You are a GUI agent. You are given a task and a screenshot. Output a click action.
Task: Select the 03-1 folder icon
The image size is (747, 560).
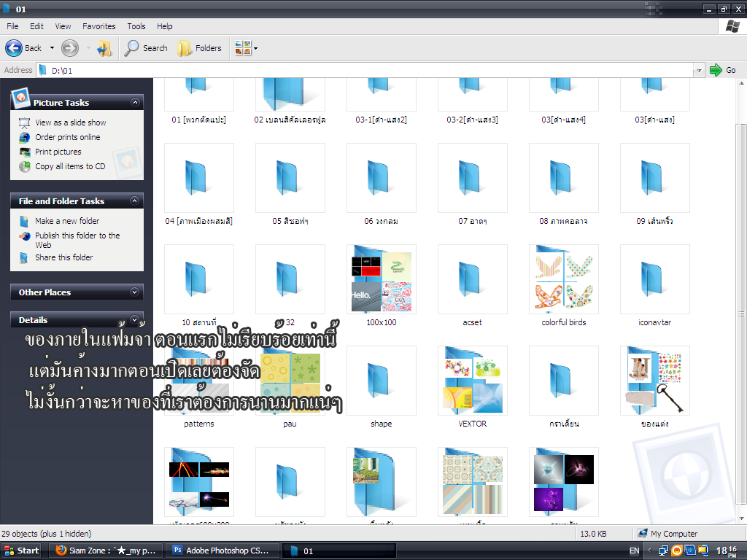[382, 94]
